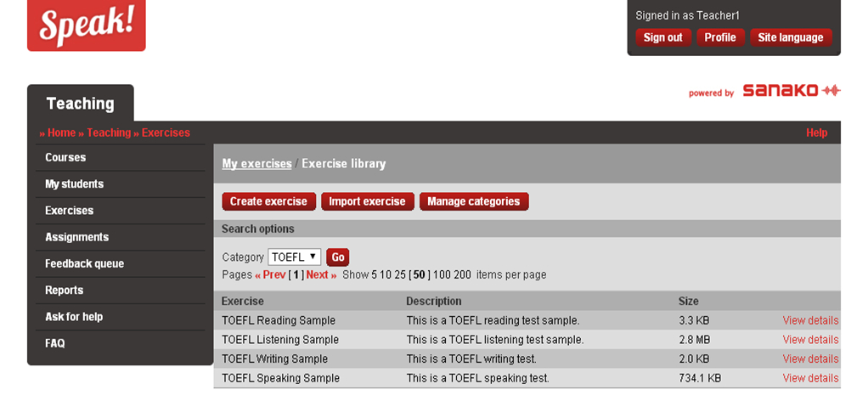The height and width of the screenshot is (418, 868).
Task: View details of TOEFL Reading Sample
Action: [x=810, y=320]
